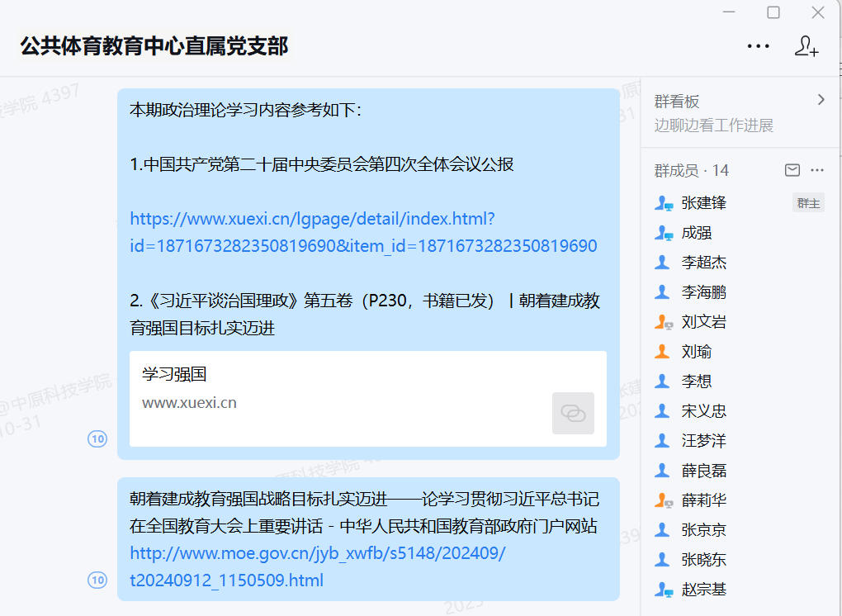Select member 李超杰 in the list

coord(703,263)
